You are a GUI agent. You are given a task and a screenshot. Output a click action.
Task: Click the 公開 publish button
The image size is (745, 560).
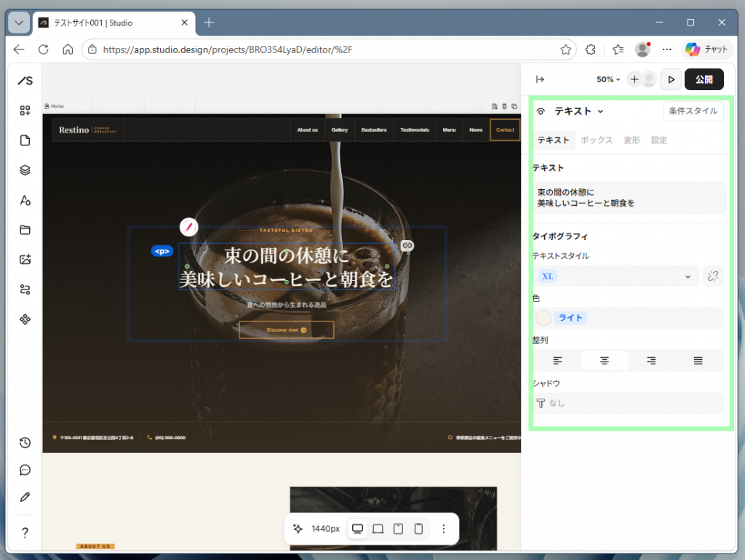pyautogui.click(x=704, y=79)
